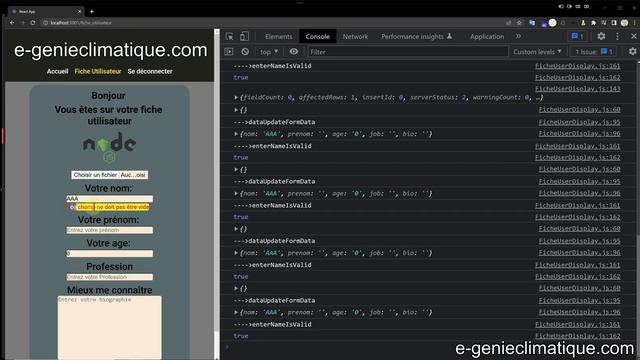Focus the Profession input field
Screen dimensions: 640x360
[x=109, y=277]
